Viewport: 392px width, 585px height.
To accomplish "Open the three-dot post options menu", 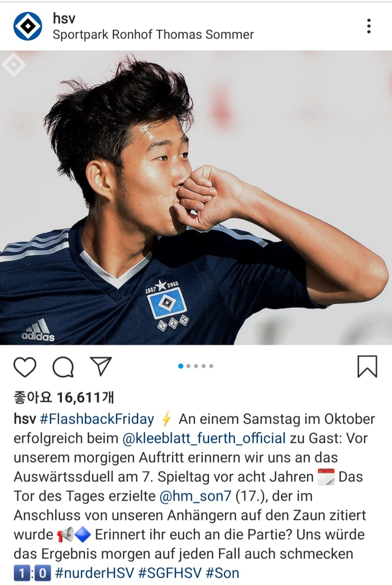I will pos(369,26).
